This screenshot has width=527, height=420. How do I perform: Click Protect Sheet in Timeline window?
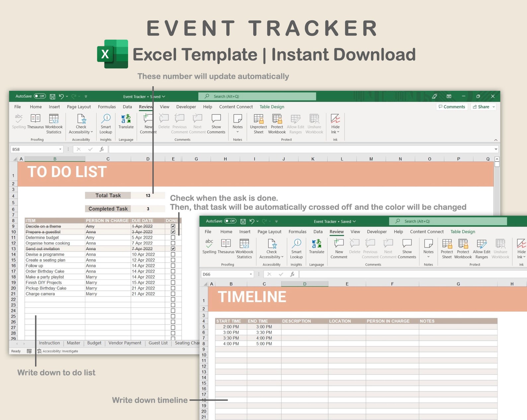pos(447,249)
